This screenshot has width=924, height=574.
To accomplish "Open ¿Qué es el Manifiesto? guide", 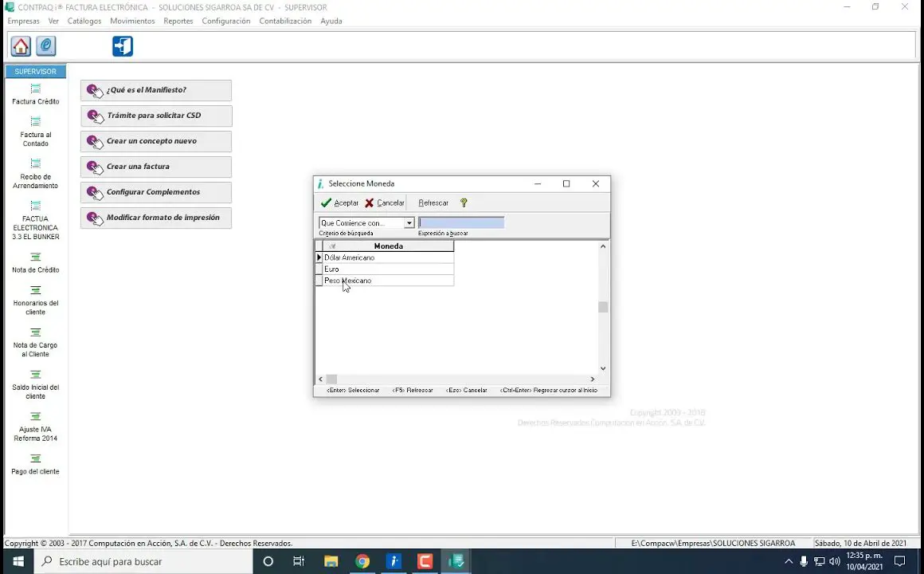I will point(156,90).
